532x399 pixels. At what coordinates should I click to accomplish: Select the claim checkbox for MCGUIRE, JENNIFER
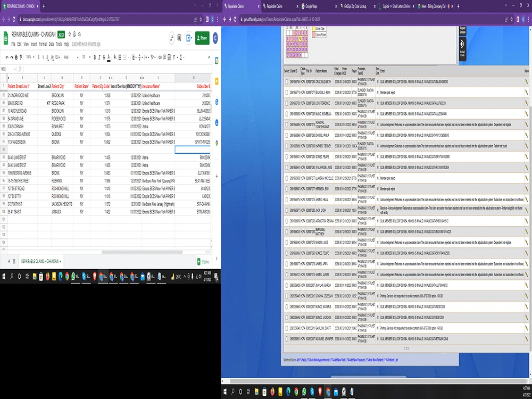pyautogui.click(x=287, y=339)
